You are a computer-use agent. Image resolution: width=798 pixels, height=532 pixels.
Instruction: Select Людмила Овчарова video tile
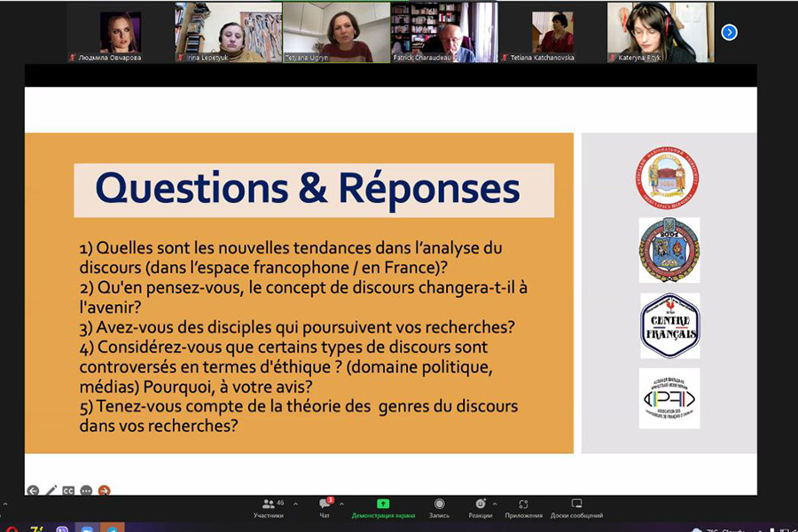click(120, 33)
